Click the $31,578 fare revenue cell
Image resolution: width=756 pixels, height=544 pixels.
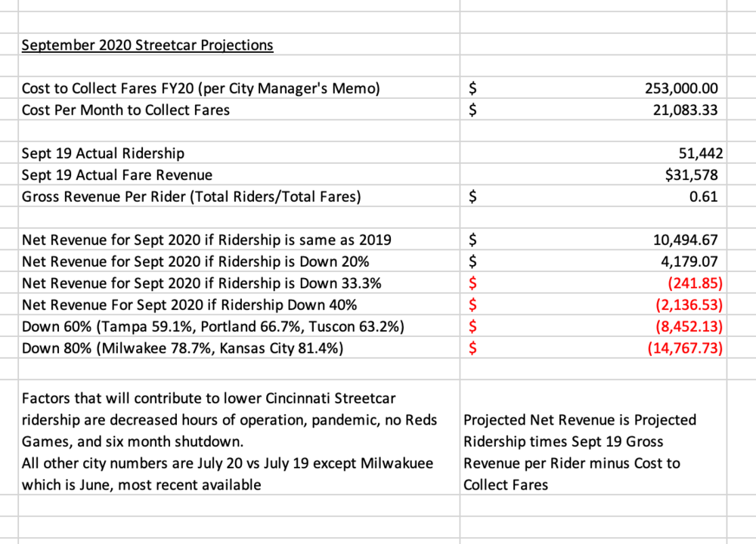(593, 175)
